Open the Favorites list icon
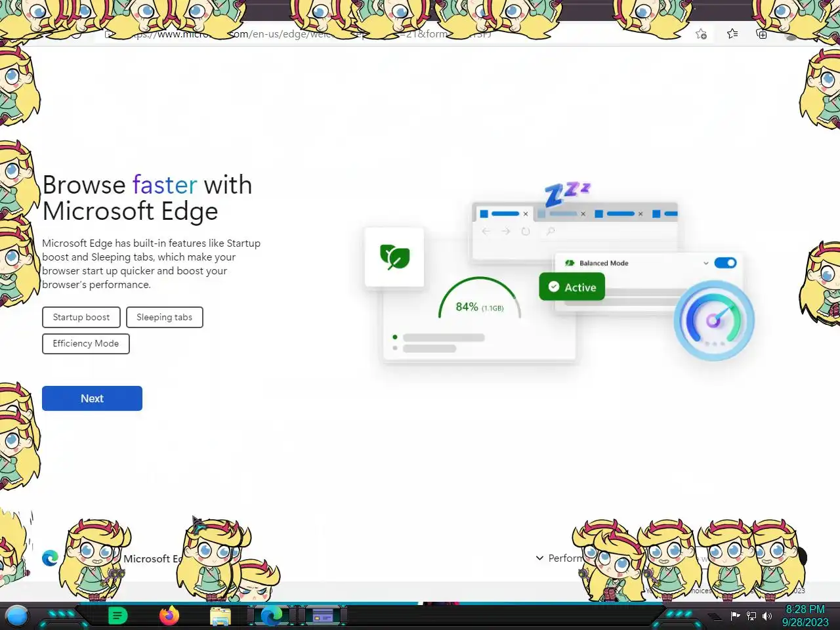Screen dimensions: 840x630 [x=732, y=34]
